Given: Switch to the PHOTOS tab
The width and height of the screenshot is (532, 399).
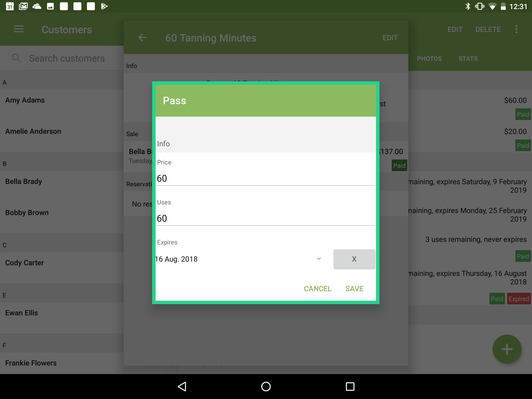Looking at the screenshot, I should coord(429,59).
